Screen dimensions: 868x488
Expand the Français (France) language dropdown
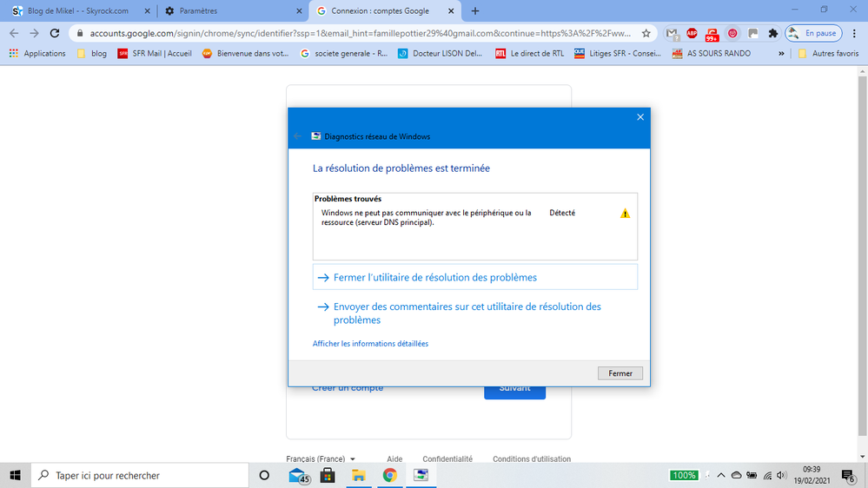[x=321, y=458]
